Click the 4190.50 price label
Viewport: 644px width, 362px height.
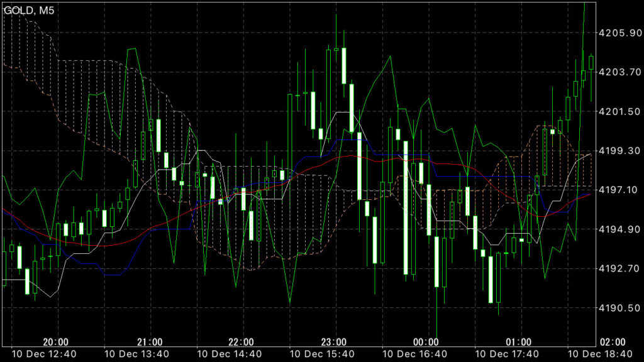619,308
